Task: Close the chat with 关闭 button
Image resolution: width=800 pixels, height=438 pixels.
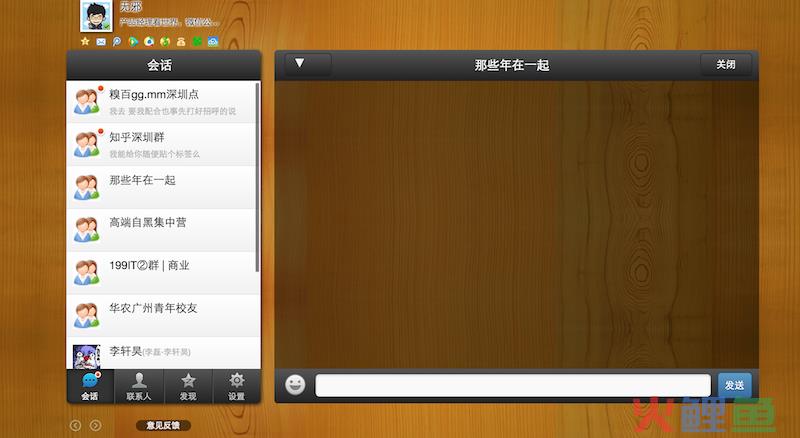Action: pyautogui.click(x=726, y=64)
